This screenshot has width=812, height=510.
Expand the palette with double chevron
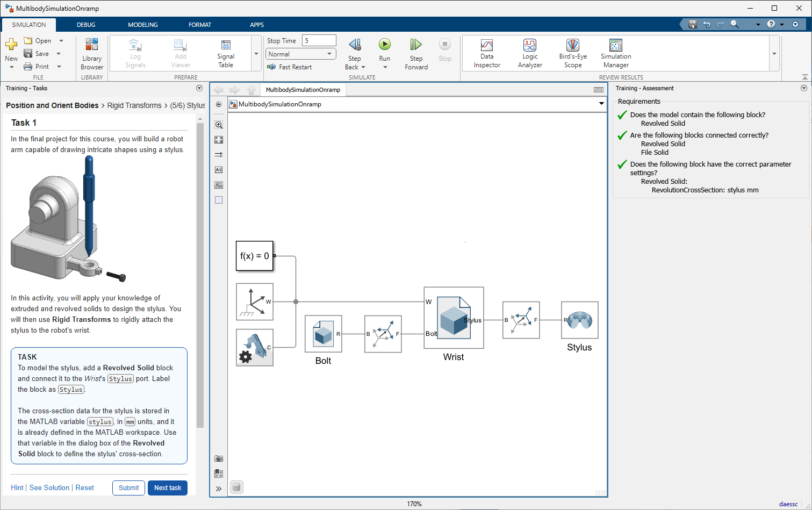click(219, 489)
